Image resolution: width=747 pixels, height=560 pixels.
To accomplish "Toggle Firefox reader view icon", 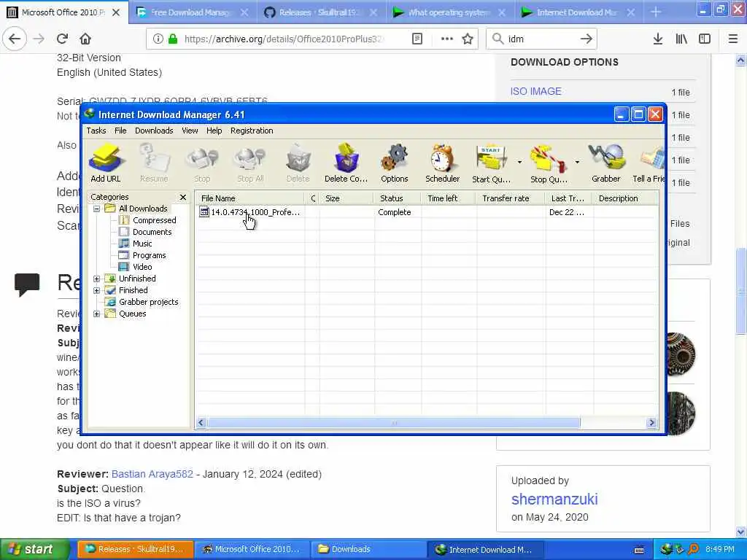I will (x=417, y=39).
